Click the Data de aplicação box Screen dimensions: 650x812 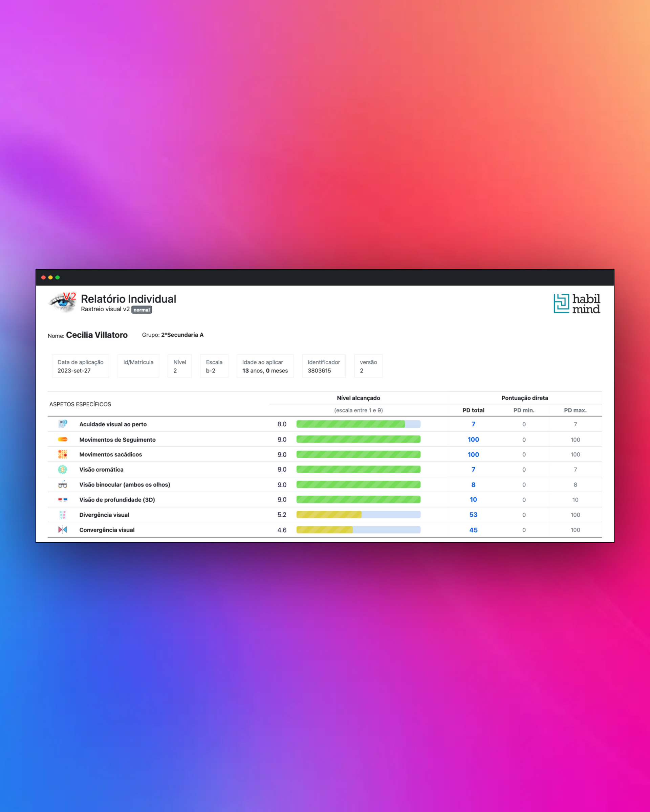point(80,366)
